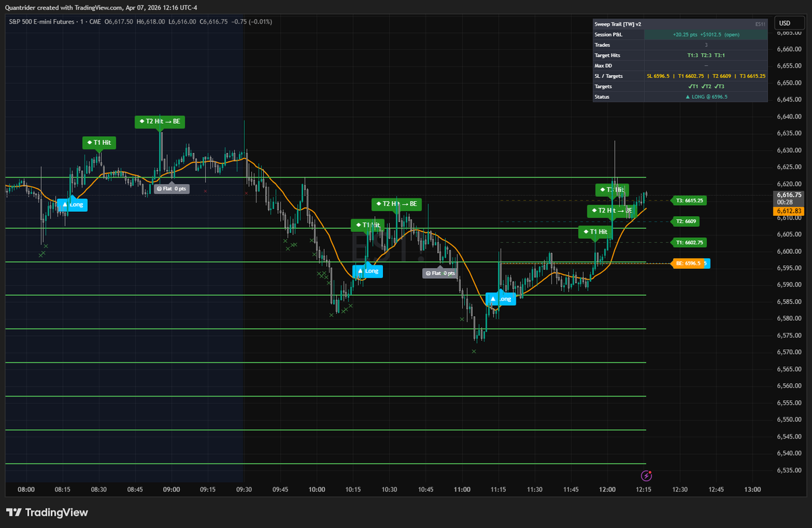This screenshot has height=528, width=812.
Task: Click the SL 6596.5 | T1 6602.75 values cell
Action: click(706, 76)
